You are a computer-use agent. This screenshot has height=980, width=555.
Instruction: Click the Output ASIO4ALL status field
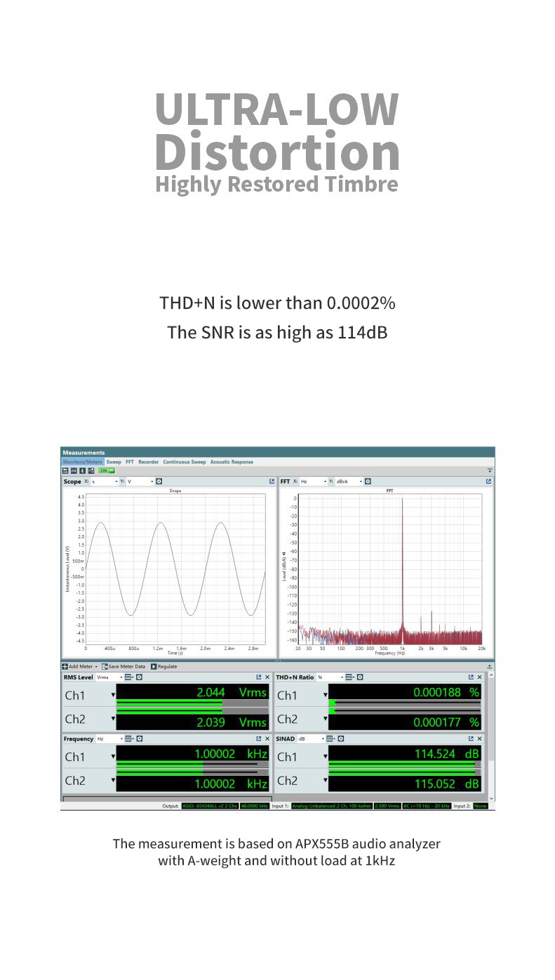pyautogui.click(x=209, y=806)
